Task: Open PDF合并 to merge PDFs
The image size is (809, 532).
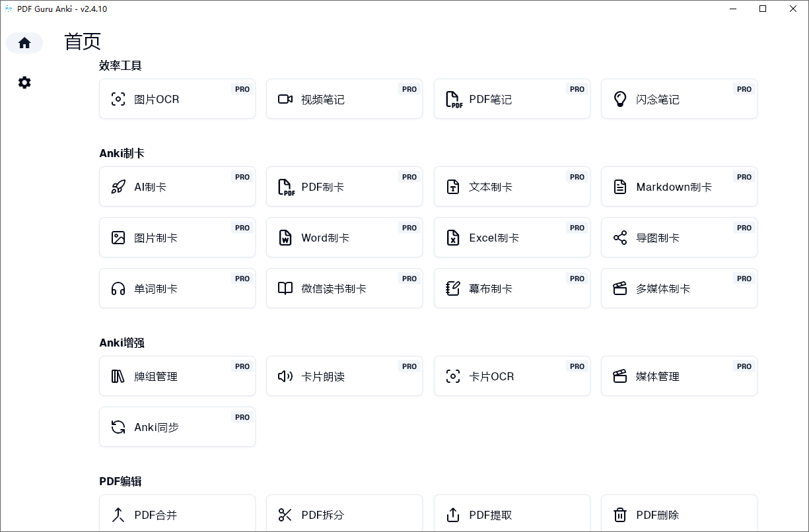Action: click(177, 515)
